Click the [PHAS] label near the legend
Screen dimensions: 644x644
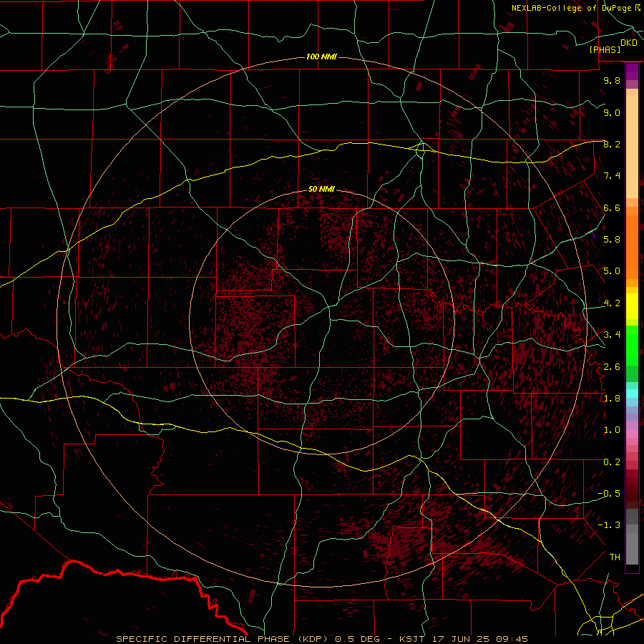(605, 49)
